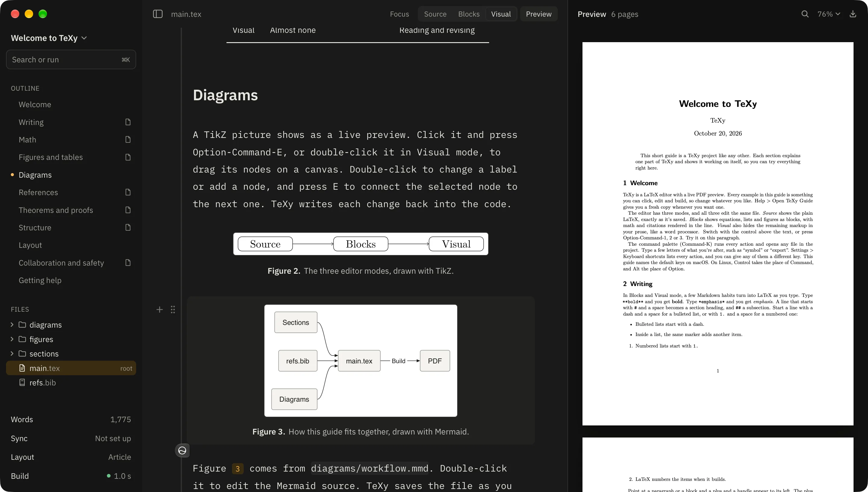The height and width of the screenshot is (492, 868).
Task: Click the file icon beside References
Action: pos(128,192)
